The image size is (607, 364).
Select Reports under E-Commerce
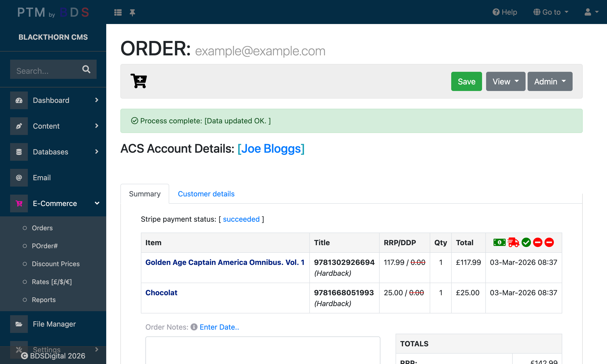pyautogui.click(x=44, y=300)
